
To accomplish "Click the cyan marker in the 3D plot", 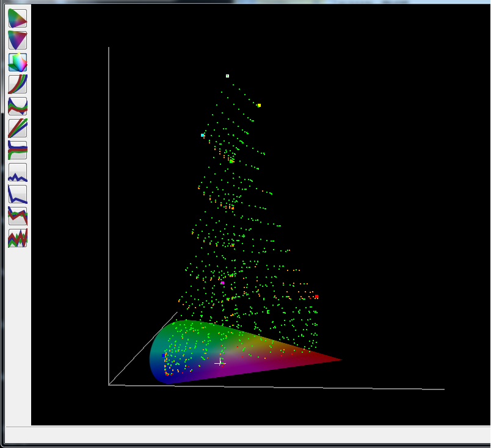I will coord(202,135).
